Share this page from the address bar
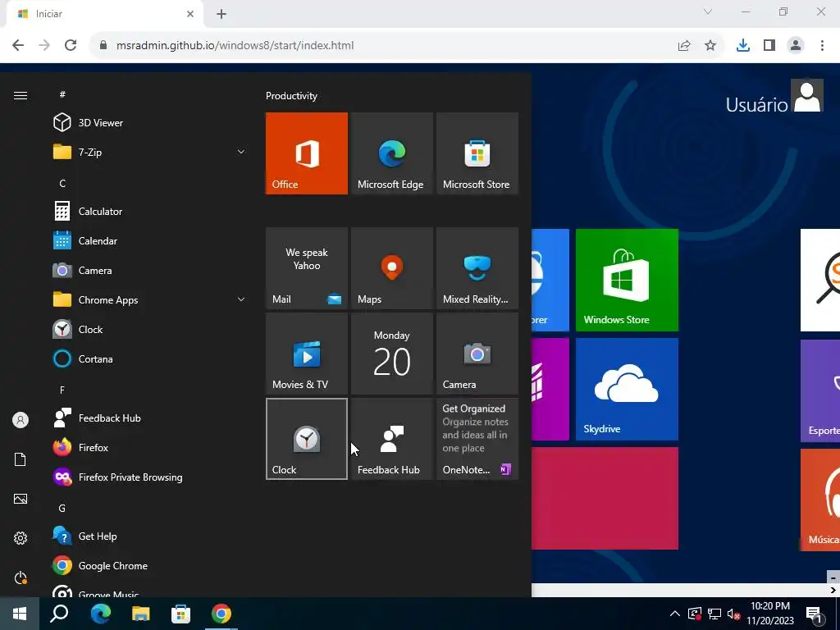 684,46
